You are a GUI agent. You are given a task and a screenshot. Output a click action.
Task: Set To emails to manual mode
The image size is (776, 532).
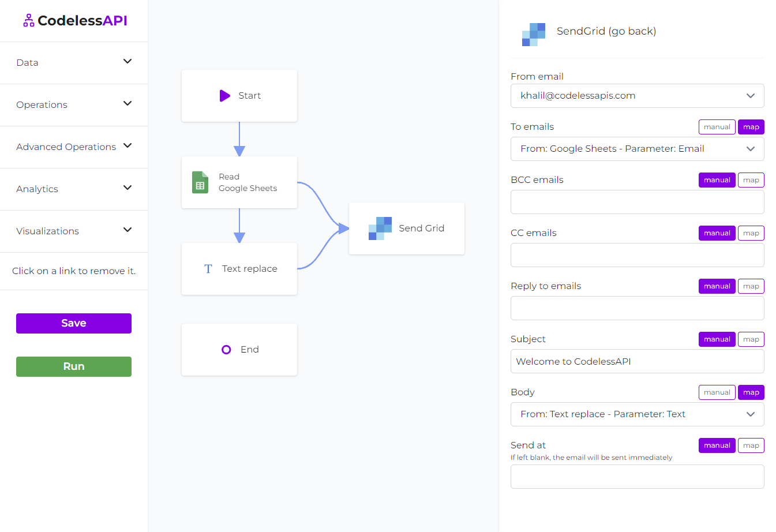point(717,127)
